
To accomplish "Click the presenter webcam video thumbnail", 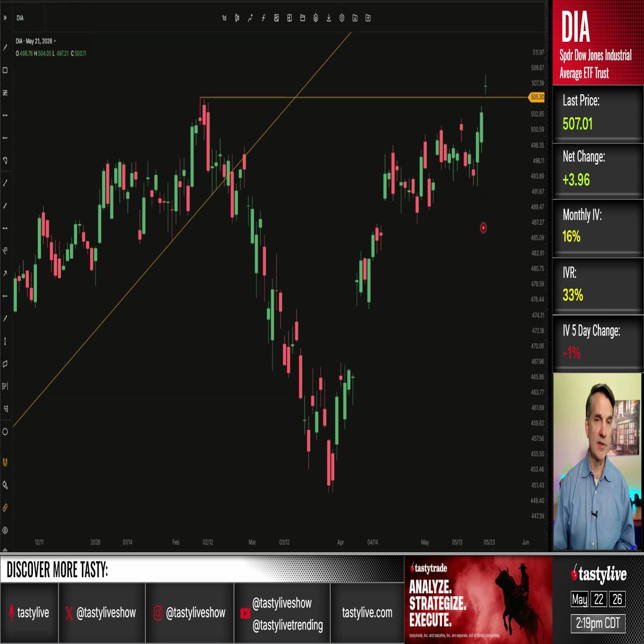I will pyautogui.click(x=597, y=461).
